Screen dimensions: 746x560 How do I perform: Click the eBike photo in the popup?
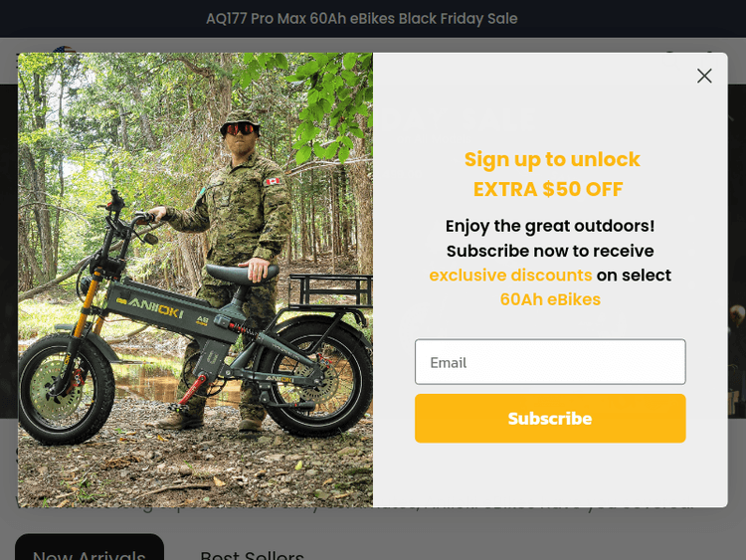pos(195,280)
